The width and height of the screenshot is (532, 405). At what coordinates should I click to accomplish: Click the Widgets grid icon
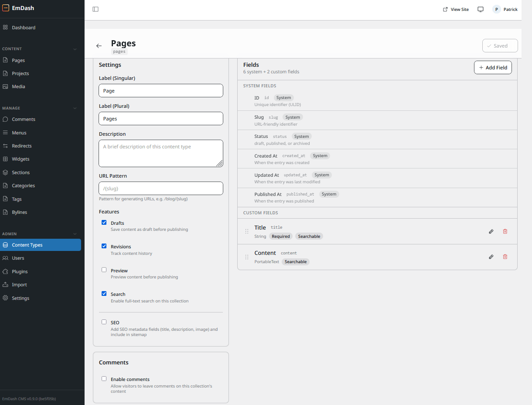[x=5, y=159]
